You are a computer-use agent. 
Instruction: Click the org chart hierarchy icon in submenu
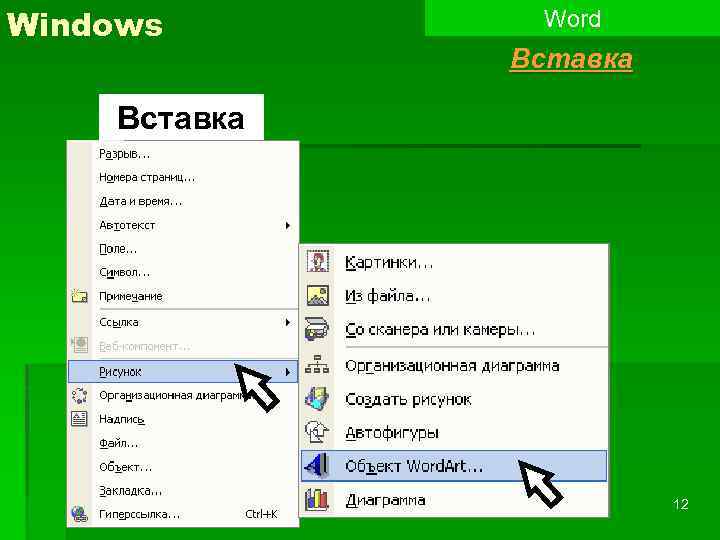317,366
